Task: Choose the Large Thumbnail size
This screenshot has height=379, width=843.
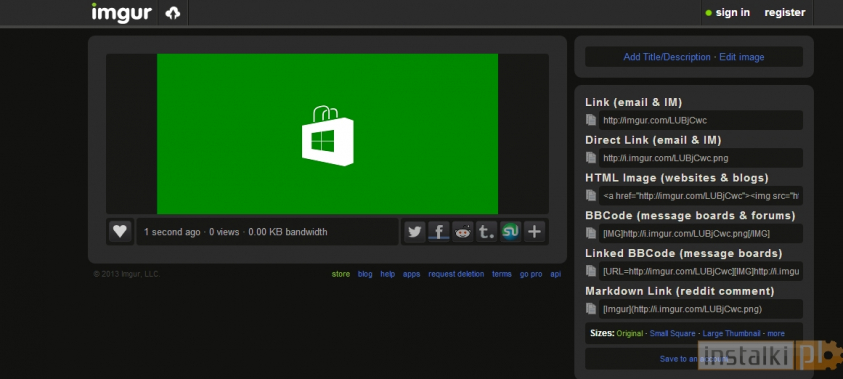Action: coord(731,333)
